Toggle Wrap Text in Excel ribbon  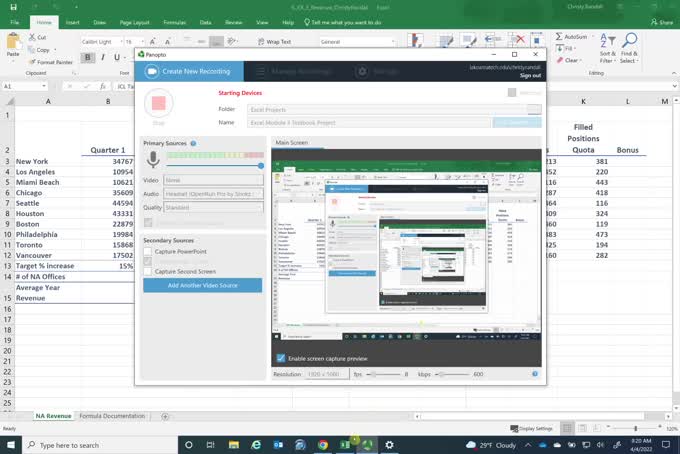click(x=274, y=42)
